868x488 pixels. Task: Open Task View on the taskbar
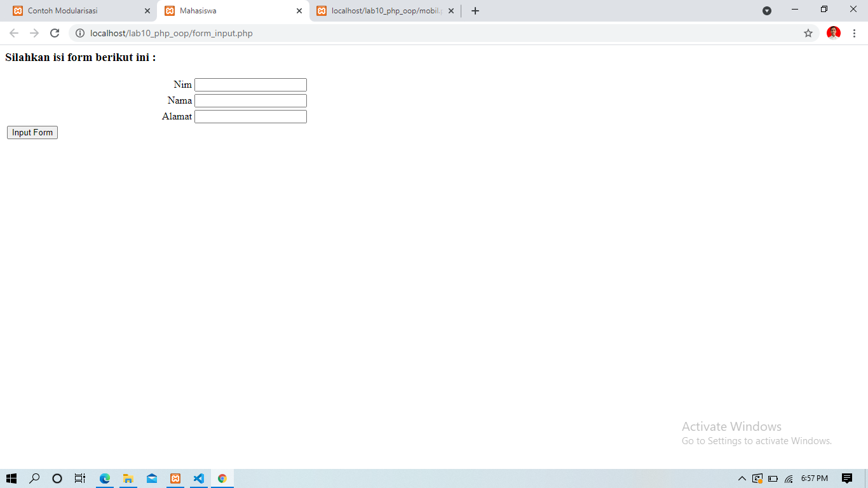[x=80, y=478]
